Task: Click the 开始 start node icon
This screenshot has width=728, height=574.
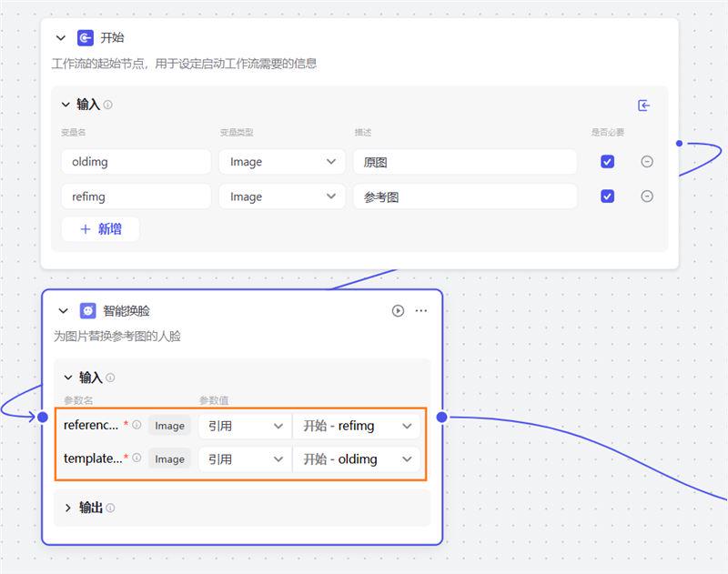Action: (86, 38)
